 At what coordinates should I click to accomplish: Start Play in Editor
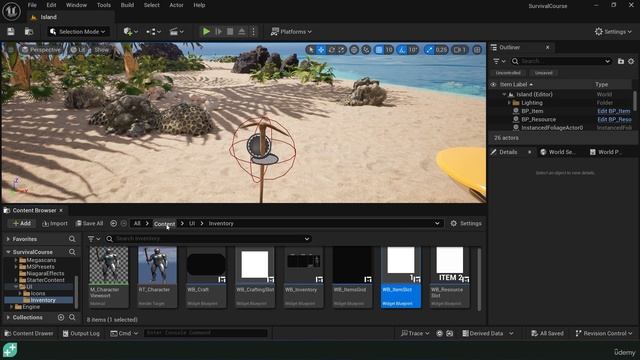pyautogui.click(x=206, y=31)
